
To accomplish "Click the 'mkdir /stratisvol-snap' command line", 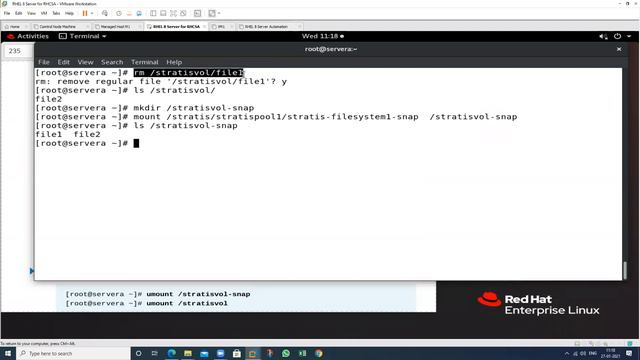I will 194,108.
